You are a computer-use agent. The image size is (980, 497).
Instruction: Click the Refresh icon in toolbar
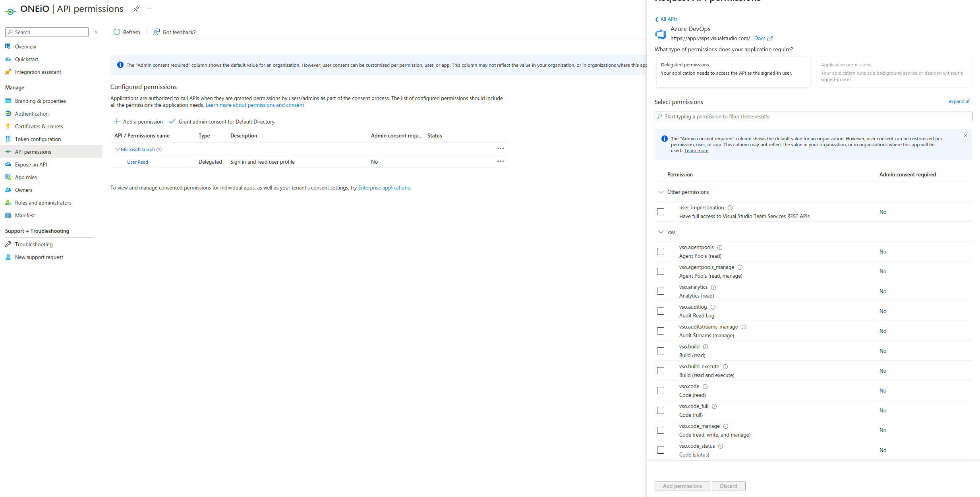coord(117,32)
